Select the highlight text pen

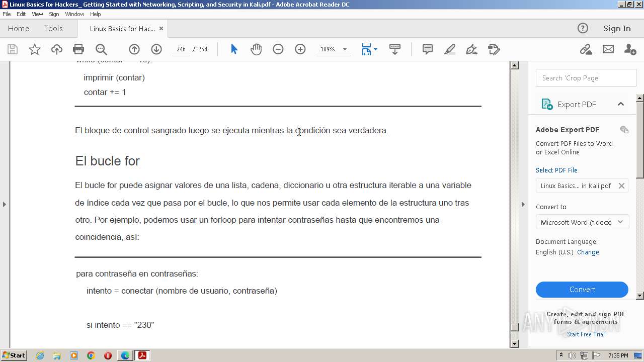pyautogui.click(x=450, y=49)
